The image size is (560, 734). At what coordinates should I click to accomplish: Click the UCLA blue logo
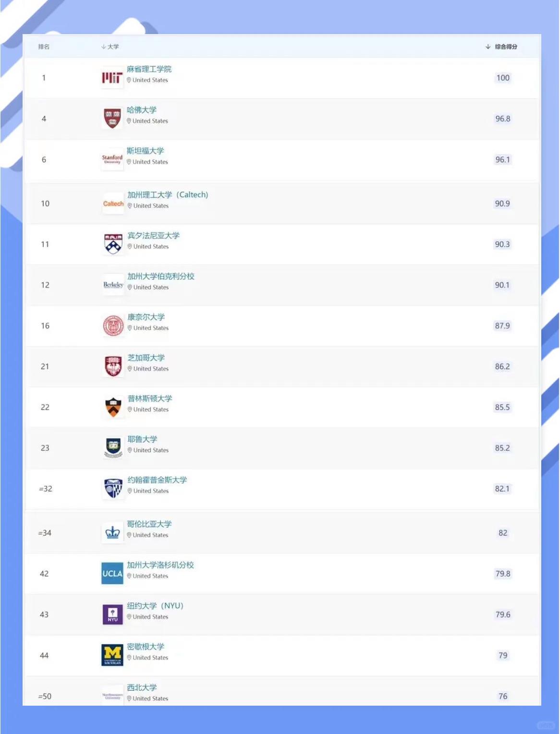(112, 574)
